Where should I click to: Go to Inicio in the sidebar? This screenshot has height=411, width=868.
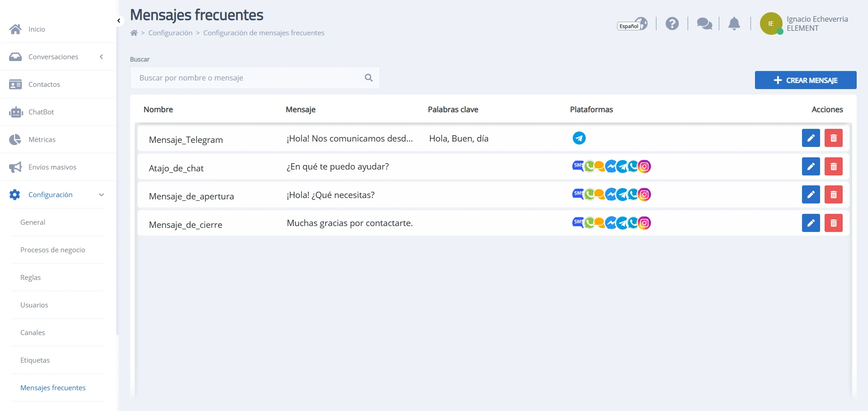37,29
